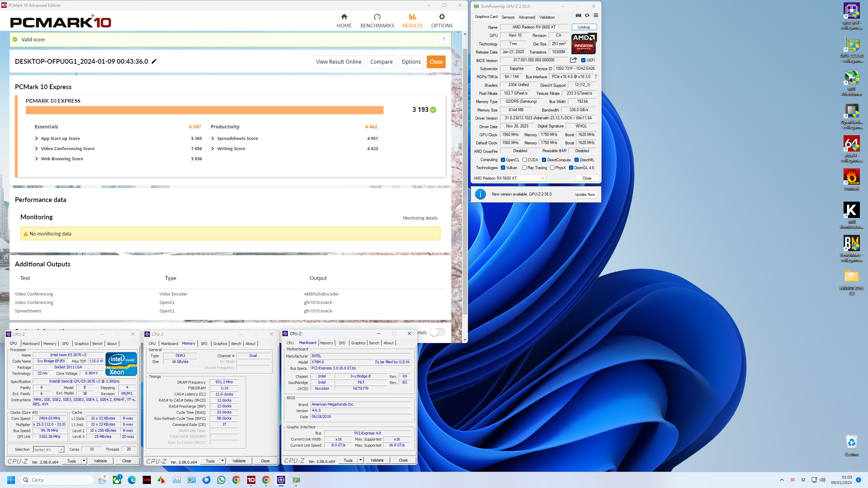Viewport: 868px width, 488px height.
Task: Show hidden system tray icons chevron
Action: coord(782,480)
